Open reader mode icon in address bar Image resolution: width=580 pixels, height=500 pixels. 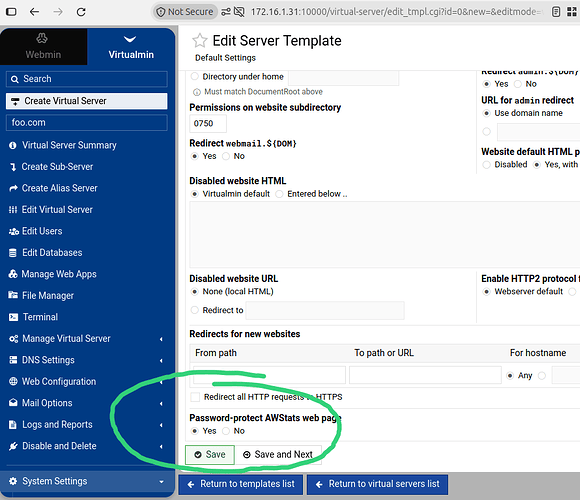pos(556,12)
